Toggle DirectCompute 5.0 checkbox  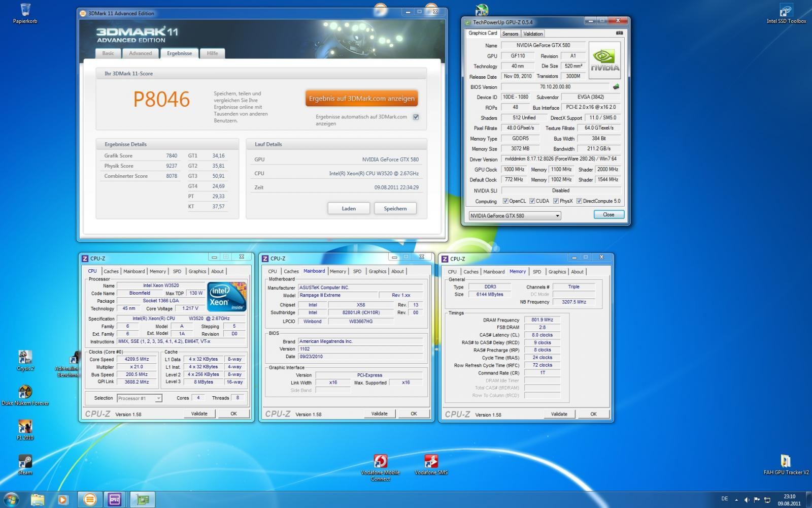(x=579, y=201)
